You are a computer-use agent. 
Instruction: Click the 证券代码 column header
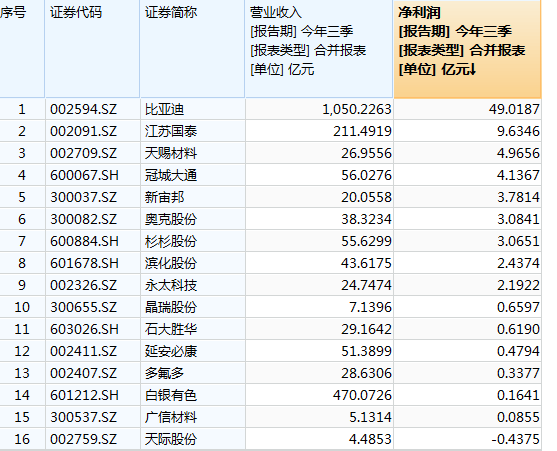[x=92, y=49]
